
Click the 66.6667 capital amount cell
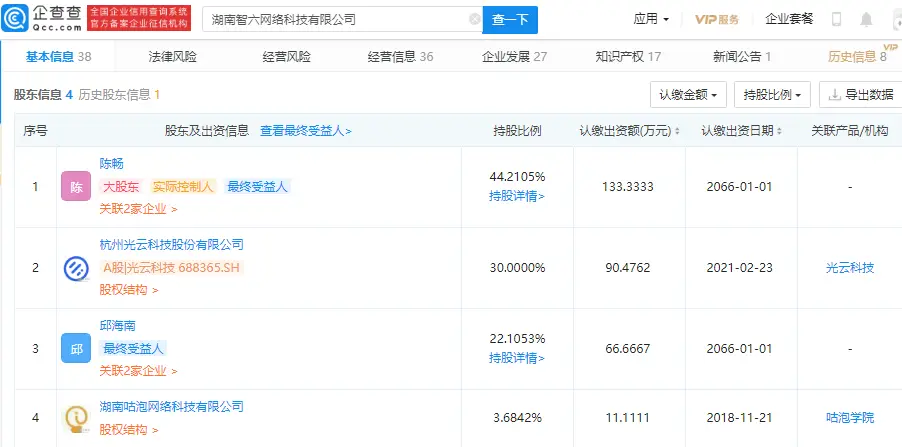(628, 349)
